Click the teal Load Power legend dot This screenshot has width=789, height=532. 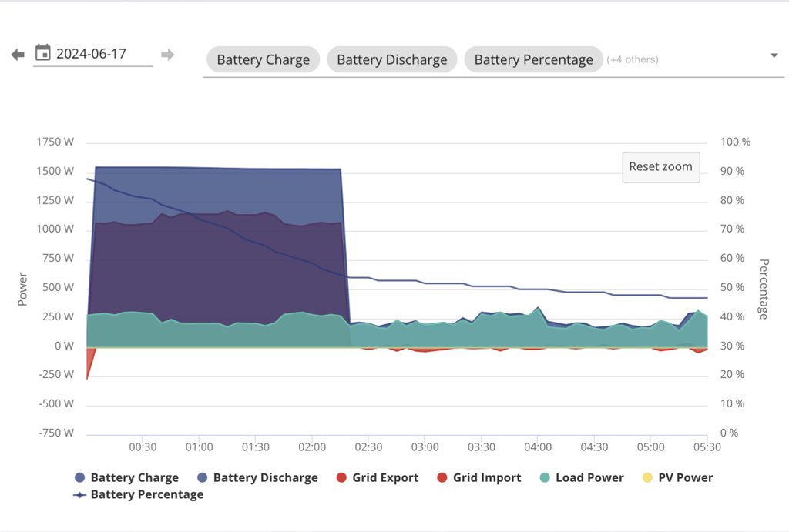tap(546, 477)
